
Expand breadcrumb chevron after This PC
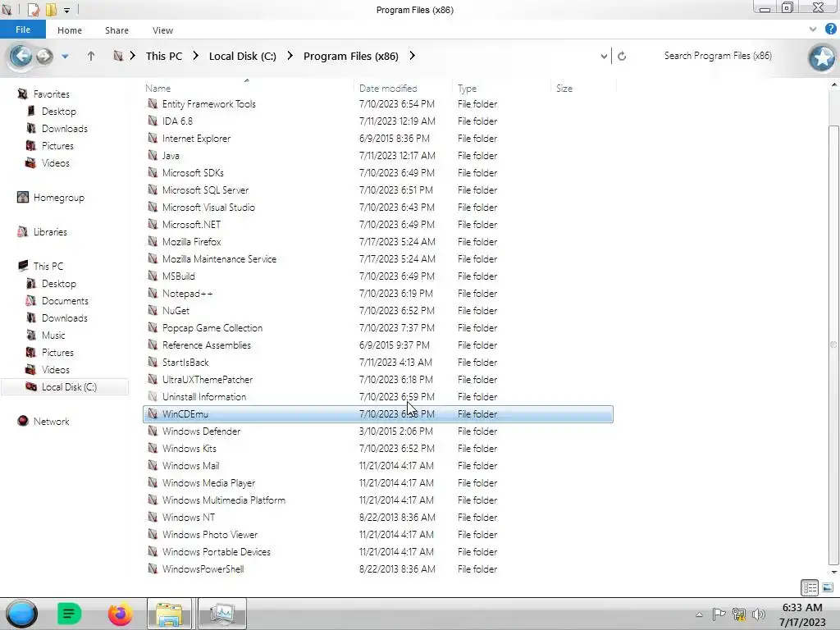click(x=195, y=56)
